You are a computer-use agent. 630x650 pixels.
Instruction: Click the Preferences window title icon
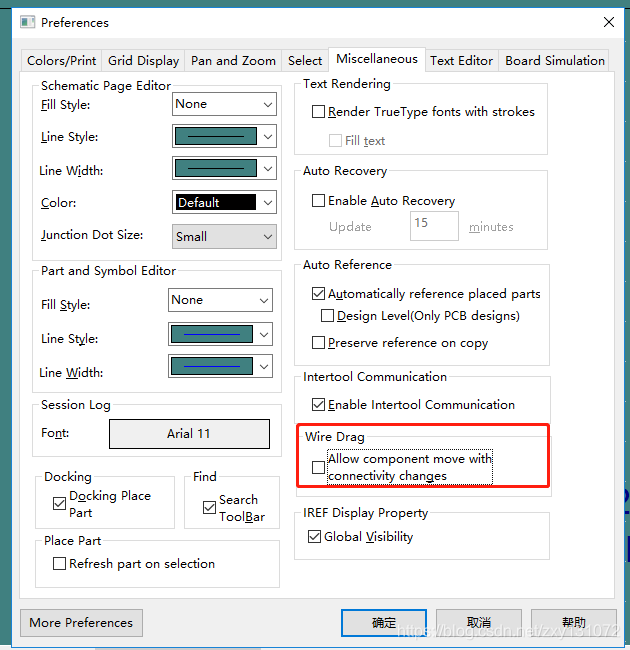pyautogui.click(x=27, y=22)
